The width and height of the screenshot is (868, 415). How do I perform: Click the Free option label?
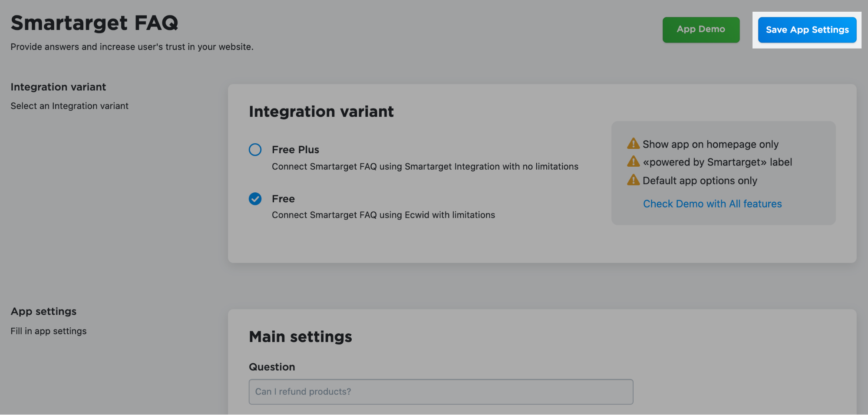(x=283, y=199)
